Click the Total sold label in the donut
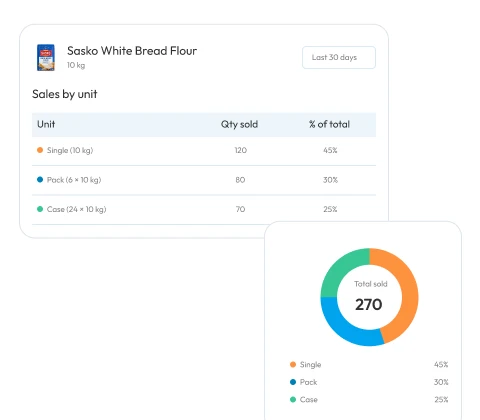Screen dimensions: 480x420 click(x=371, y=284)
